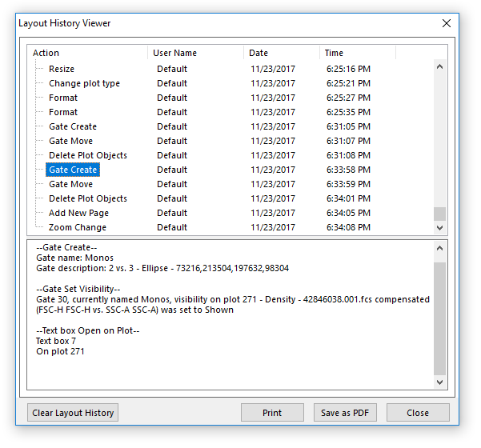Click the Date column header
The height and width of the screenshot is (448, 481).
click(281, 53)
